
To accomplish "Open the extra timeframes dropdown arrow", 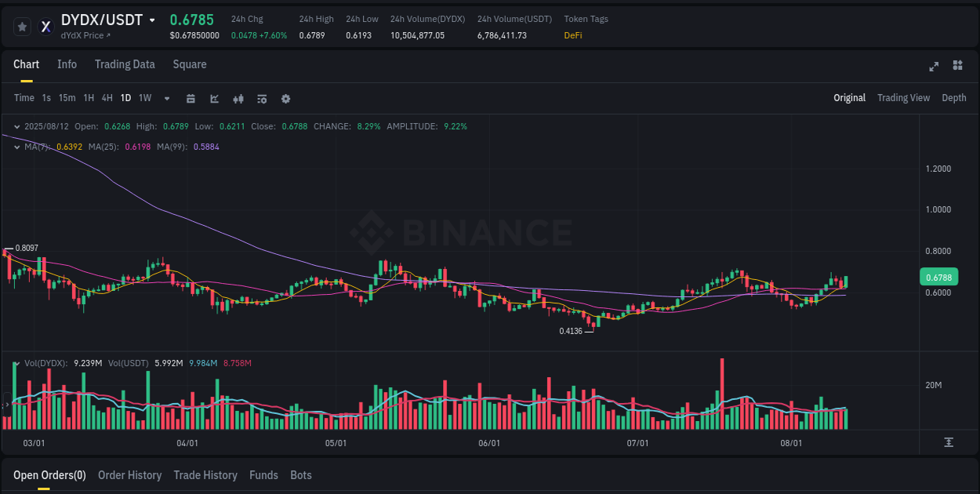I will pos(165,98).
